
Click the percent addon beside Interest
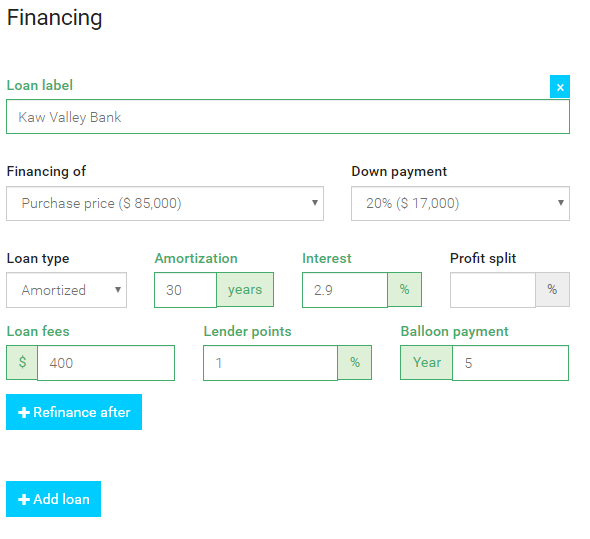coord(404,289)
